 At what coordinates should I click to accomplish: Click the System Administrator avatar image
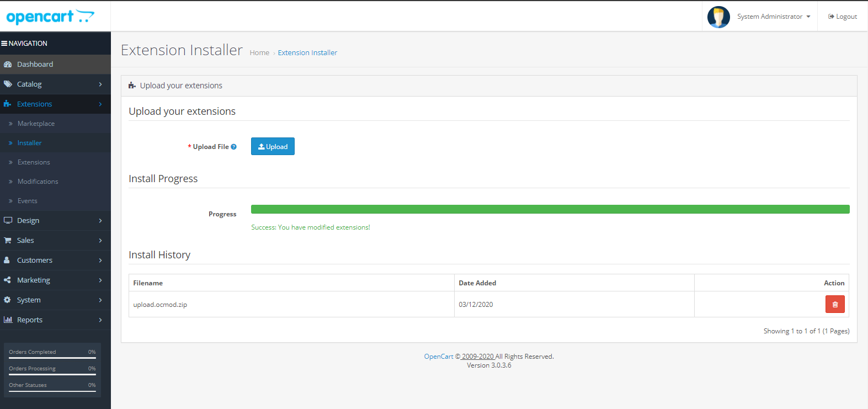(718, 17)
